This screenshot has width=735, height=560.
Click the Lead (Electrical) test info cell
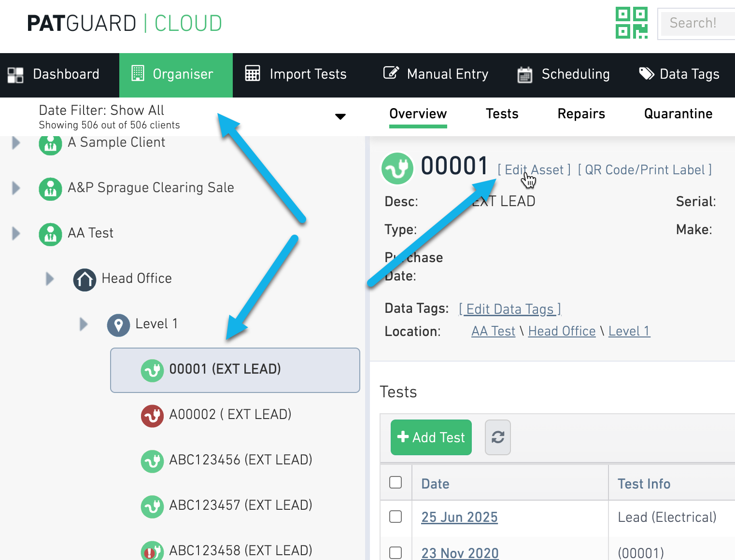(667, 517)
